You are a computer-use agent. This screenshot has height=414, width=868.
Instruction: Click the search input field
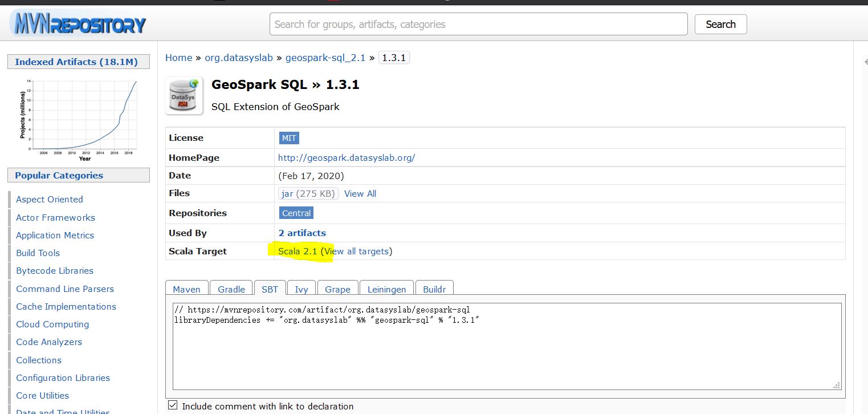(478, 24)
